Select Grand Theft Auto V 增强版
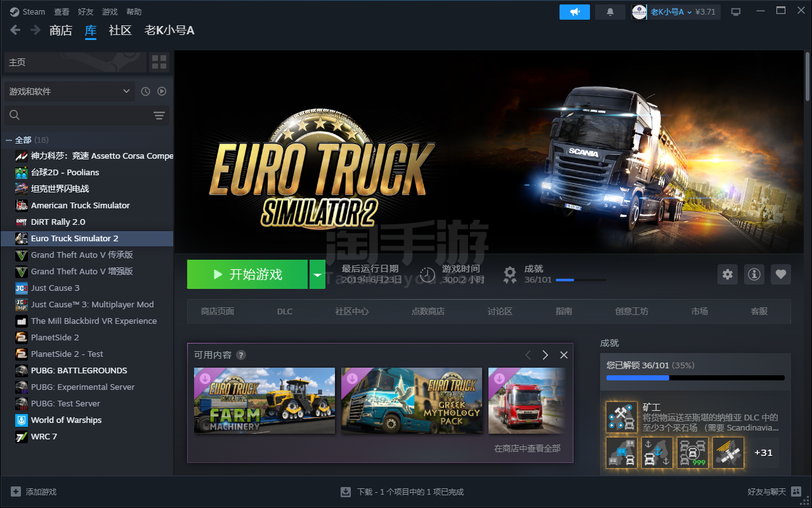The height and width of the screenshot is (508, 812). (87, 271)
